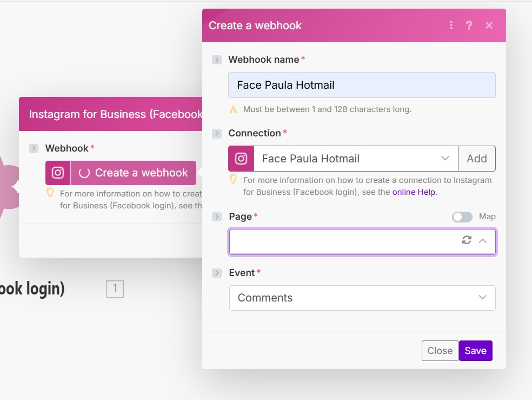Click Instagram icon next to Create a webhook

pos(58,173)
